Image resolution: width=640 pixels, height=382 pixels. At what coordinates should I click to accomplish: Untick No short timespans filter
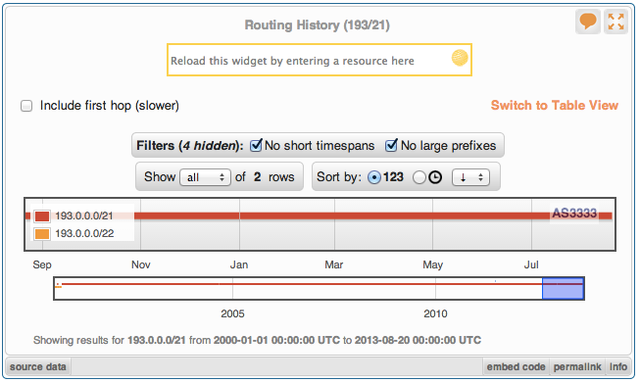pos(256,145)
